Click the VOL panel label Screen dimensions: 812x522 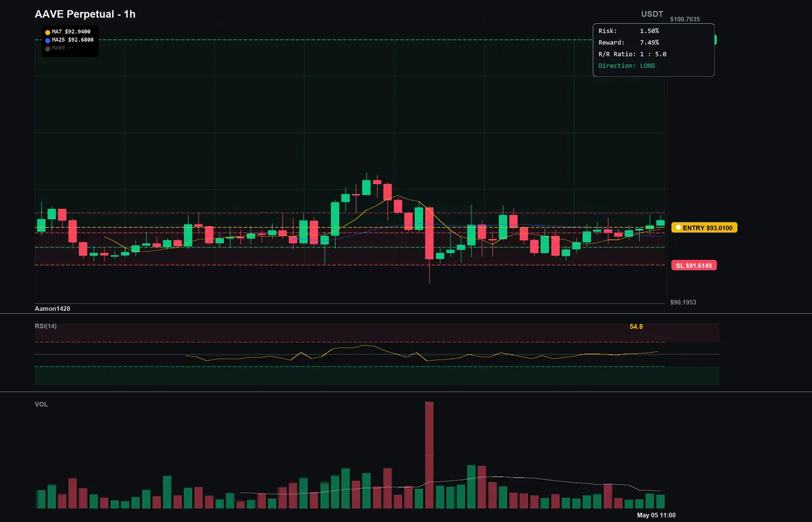pyautogui.click(x=41, y=404)
